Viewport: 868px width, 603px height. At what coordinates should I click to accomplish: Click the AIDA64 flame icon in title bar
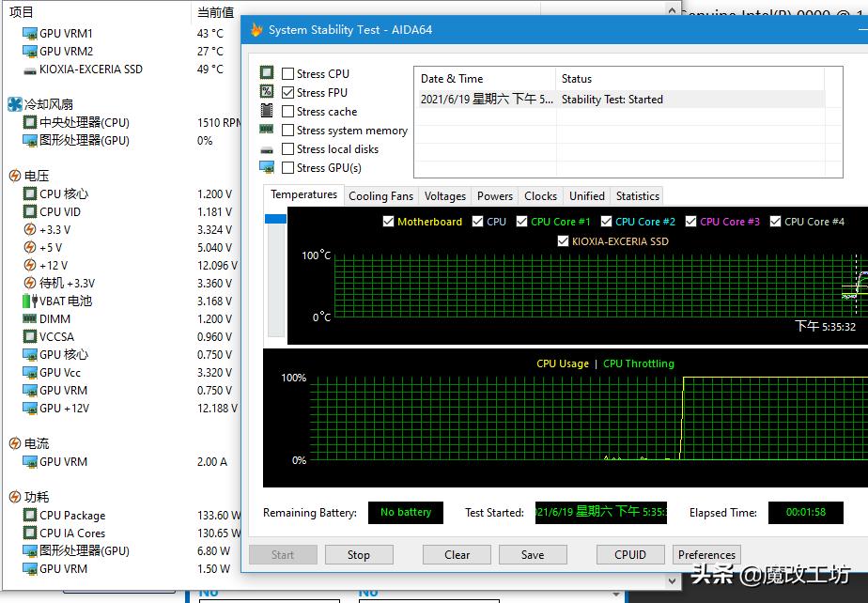[256, 29]
